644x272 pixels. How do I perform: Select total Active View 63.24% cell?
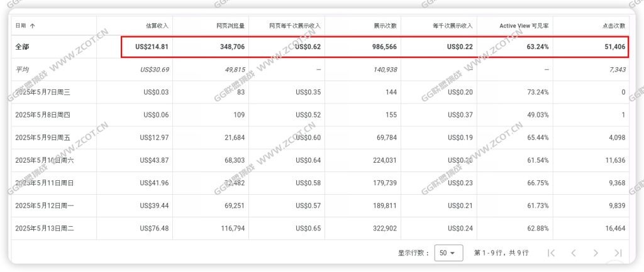point(538,46)
